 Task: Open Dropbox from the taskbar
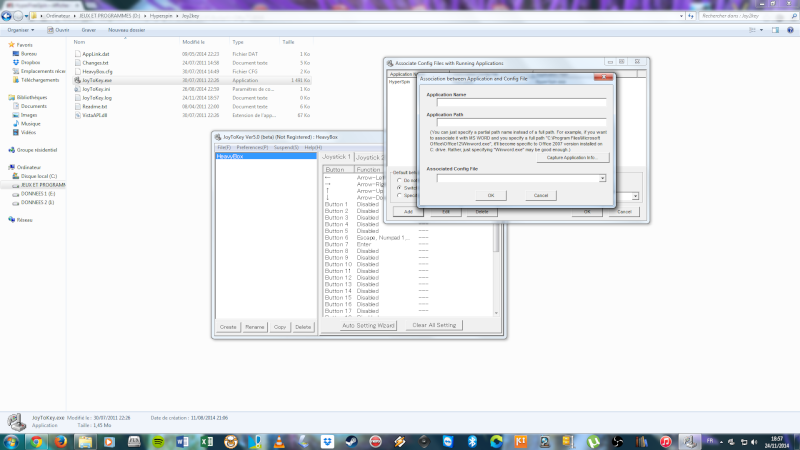(328, 442)
